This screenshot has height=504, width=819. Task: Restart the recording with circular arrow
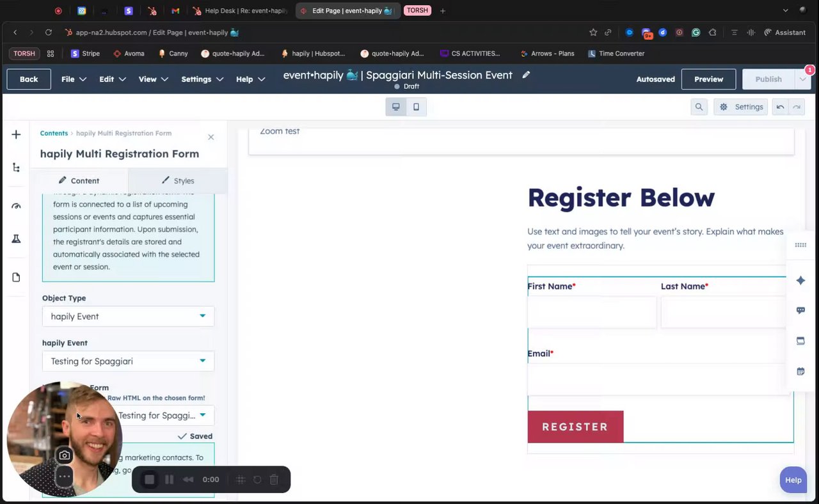click(257, 479)
